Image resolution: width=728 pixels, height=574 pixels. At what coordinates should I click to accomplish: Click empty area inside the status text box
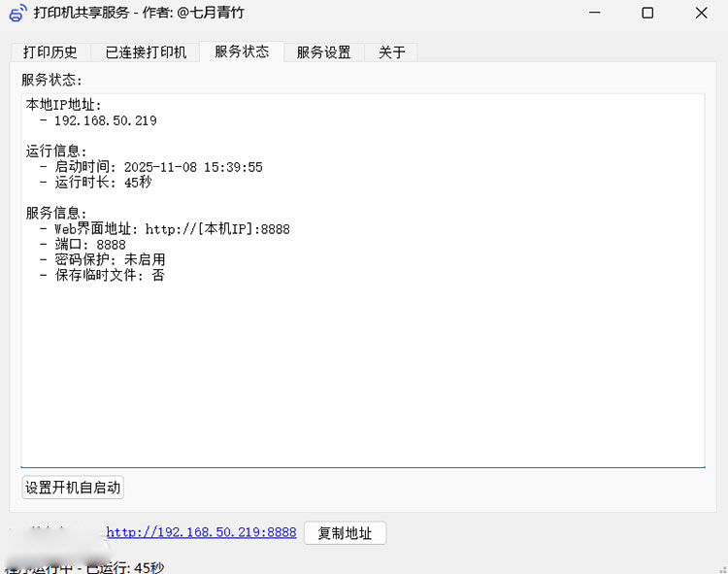point(388,379)
